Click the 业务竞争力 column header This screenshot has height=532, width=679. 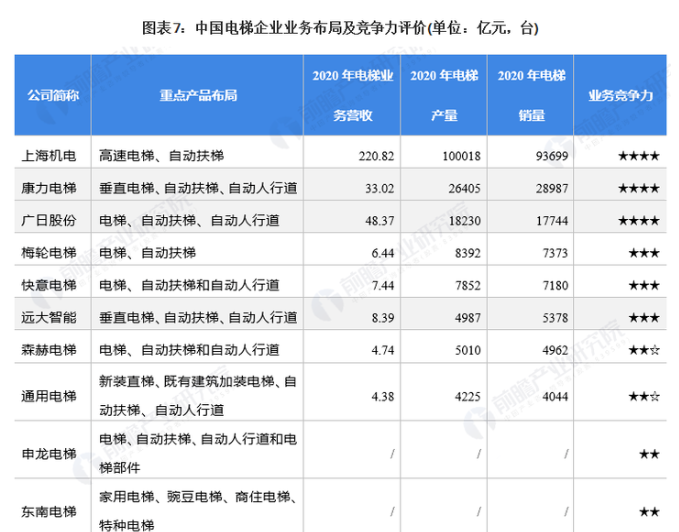(x=620, y=95)
